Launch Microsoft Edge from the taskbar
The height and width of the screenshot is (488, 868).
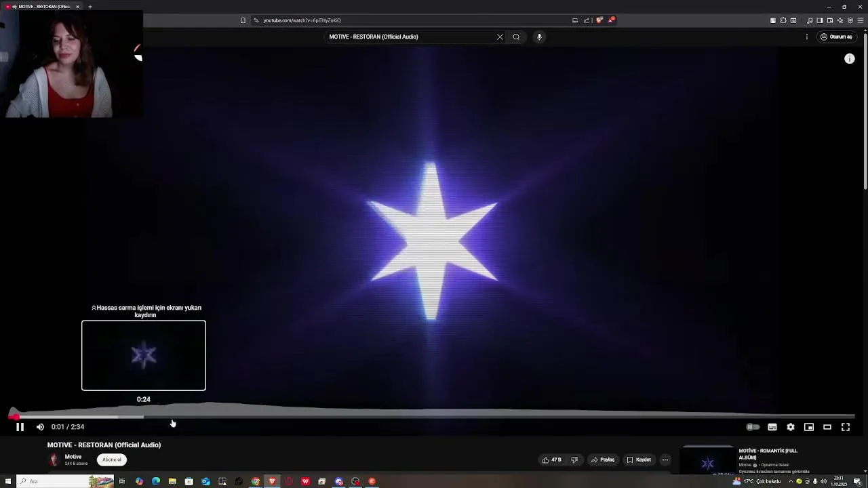[x=156, y=482]
